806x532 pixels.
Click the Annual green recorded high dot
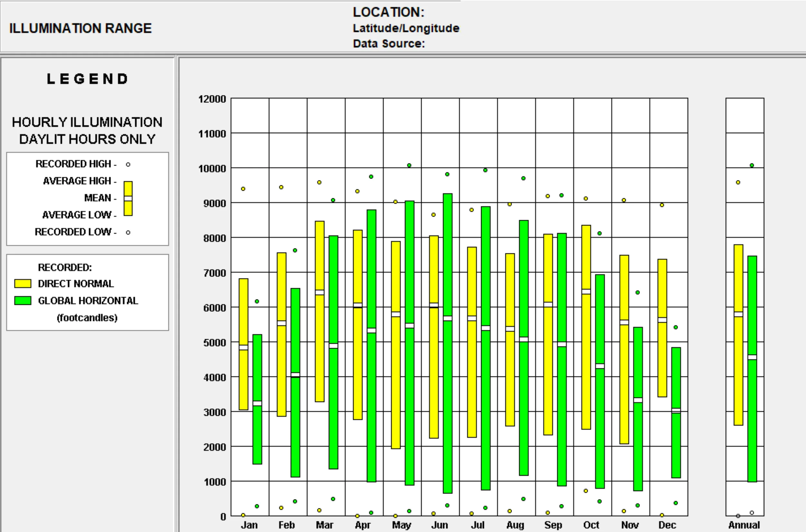pos(752,165)
